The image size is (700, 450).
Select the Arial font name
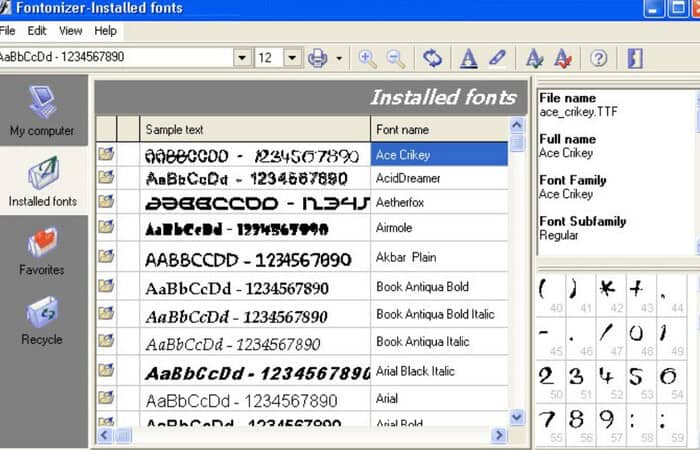tap(387, 398)
